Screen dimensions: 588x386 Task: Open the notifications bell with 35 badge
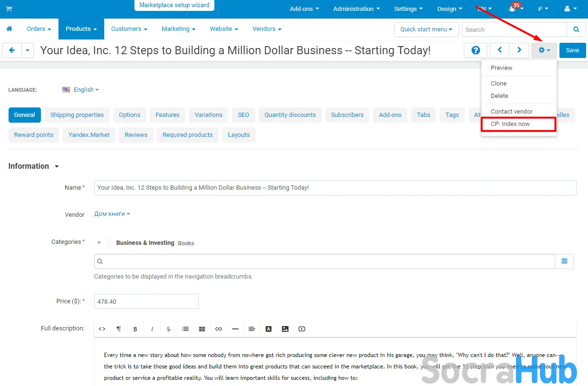pos(512,9)
